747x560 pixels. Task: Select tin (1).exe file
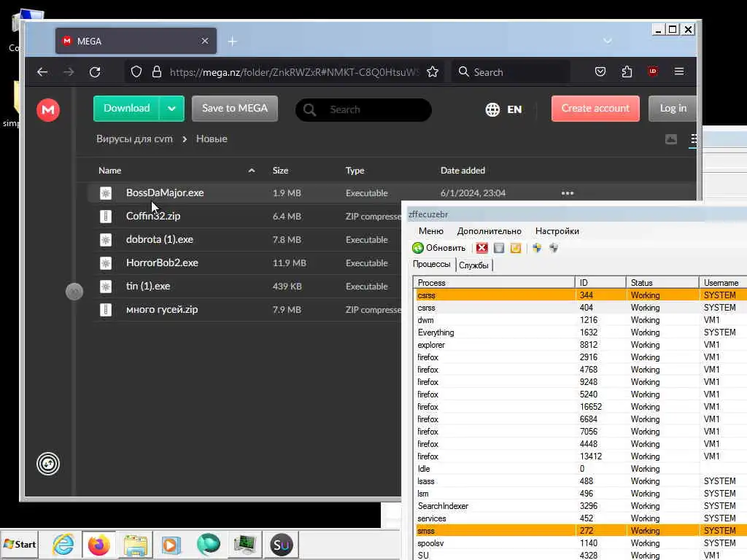[148, 286]
